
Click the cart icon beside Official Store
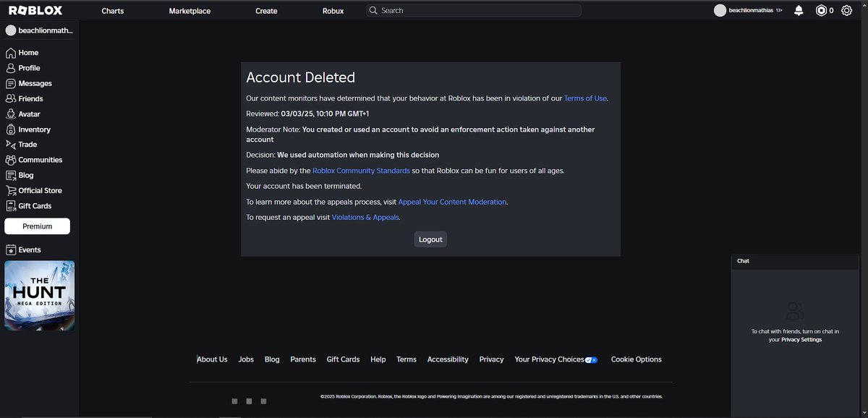point(11,190)
